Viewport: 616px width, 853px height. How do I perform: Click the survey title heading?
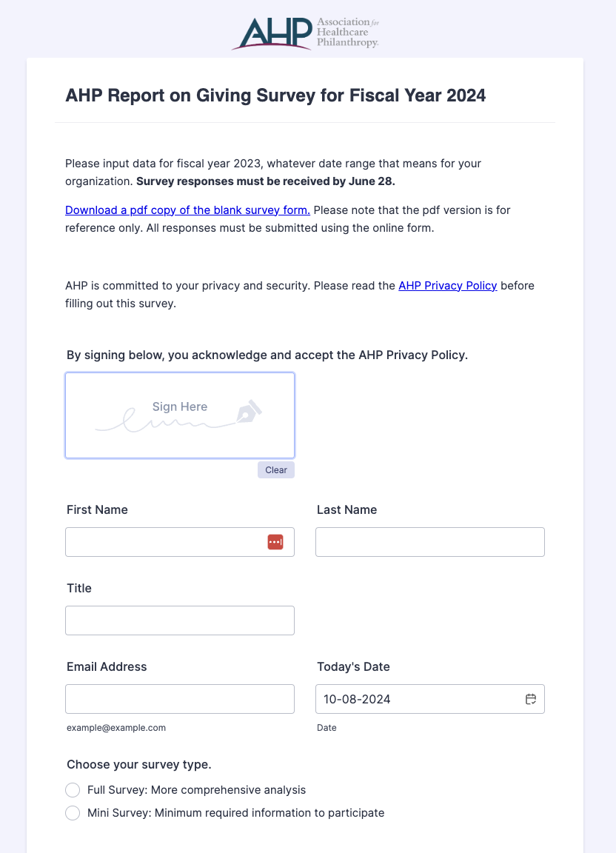point(275,96)
